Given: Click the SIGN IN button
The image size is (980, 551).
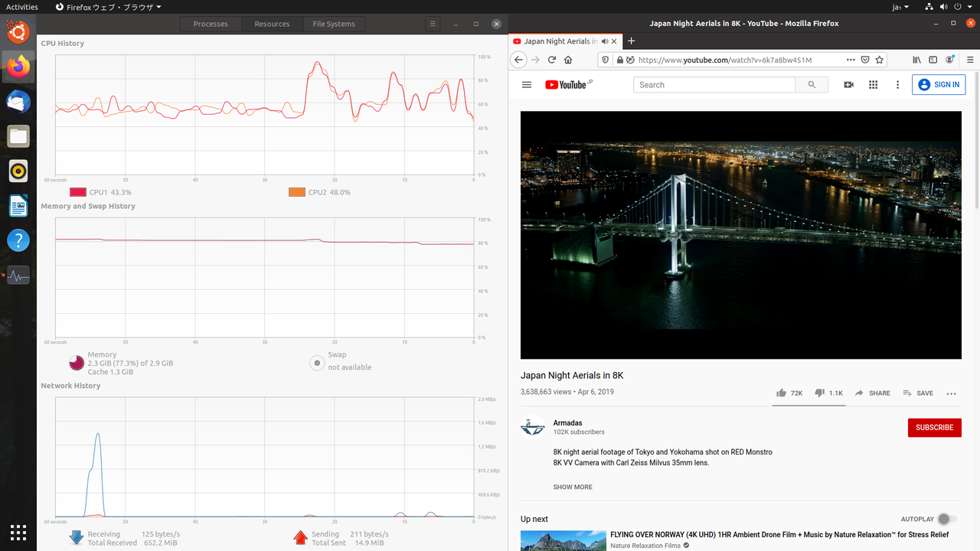Looking at the screenshot, I should click(939, 85).
